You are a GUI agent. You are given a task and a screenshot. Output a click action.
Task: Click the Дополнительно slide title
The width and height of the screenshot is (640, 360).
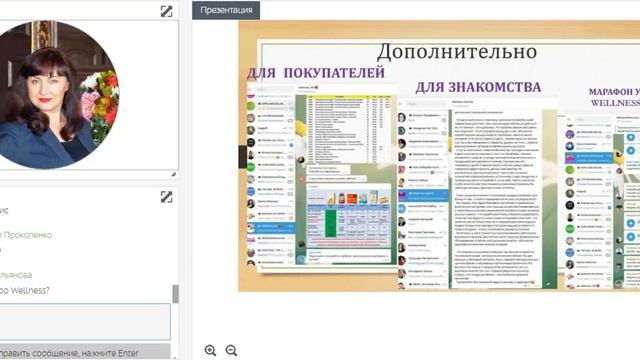(x=457, y=52)
